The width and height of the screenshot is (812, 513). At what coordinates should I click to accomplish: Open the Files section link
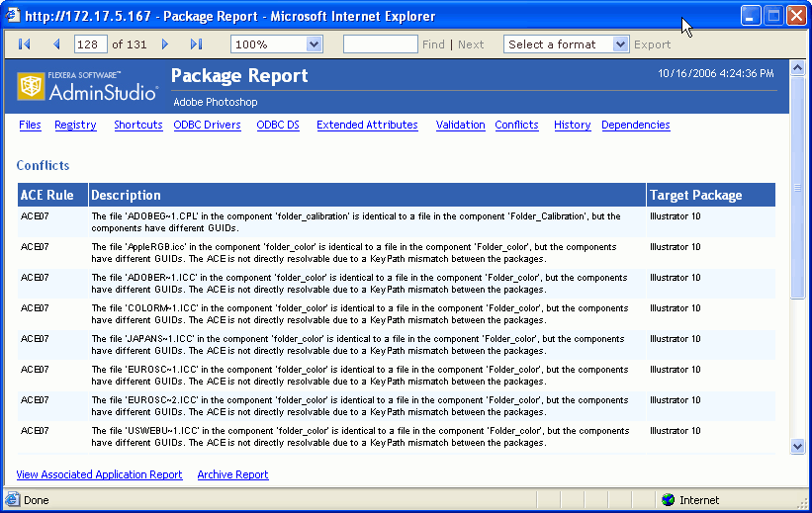30,126
